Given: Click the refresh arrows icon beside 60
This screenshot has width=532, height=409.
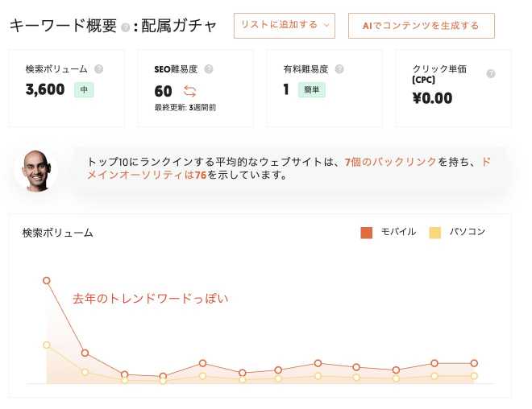Looking at the screenshot, I should [x=190, y=91].
